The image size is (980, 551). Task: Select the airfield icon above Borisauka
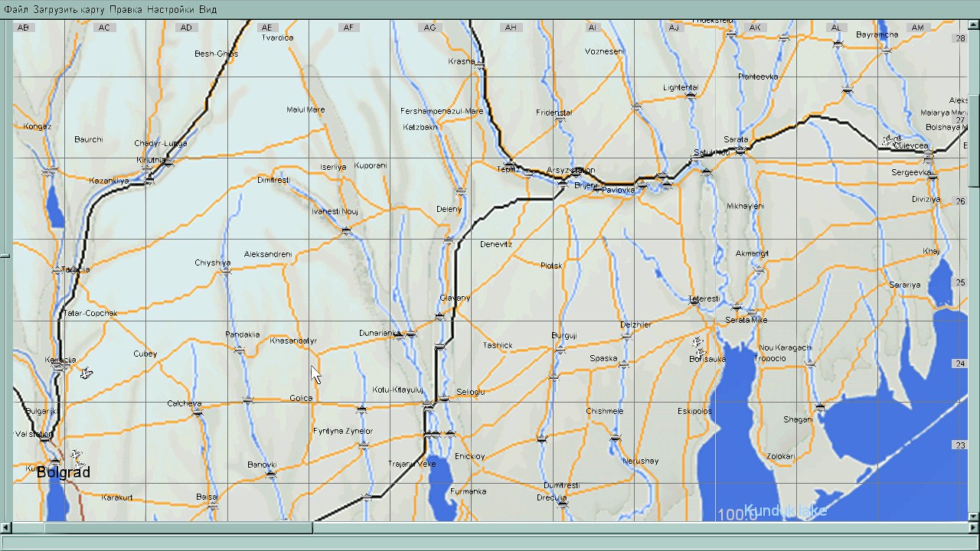pyautogui.click(x=697, y=342)
